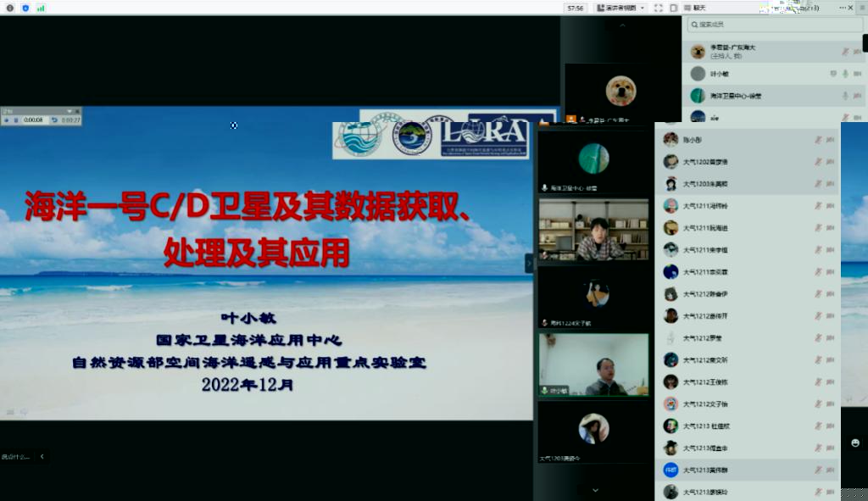Select participant 大气1212罗莹
The image size is (868, 501).
point(748,337)
